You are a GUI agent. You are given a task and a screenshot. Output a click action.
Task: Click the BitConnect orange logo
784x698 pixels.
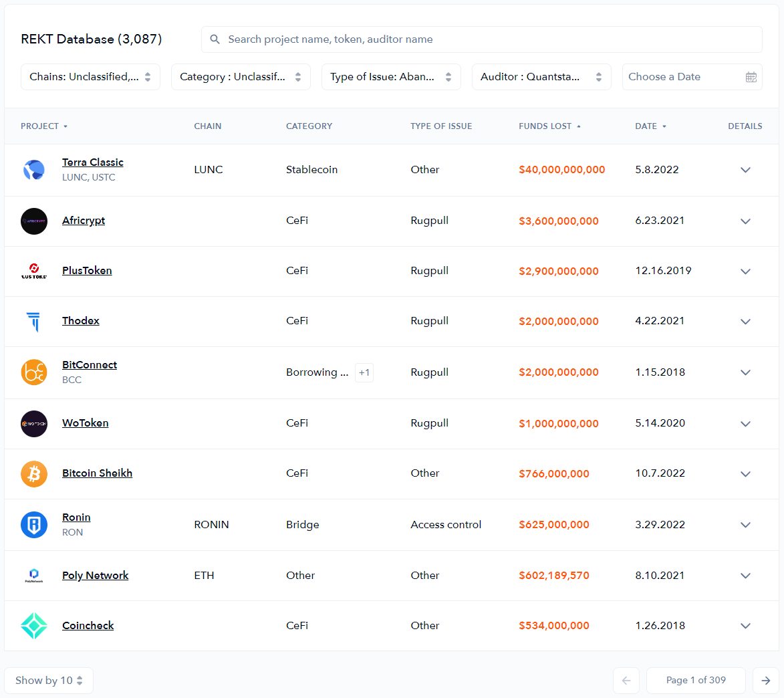[34, 372]
